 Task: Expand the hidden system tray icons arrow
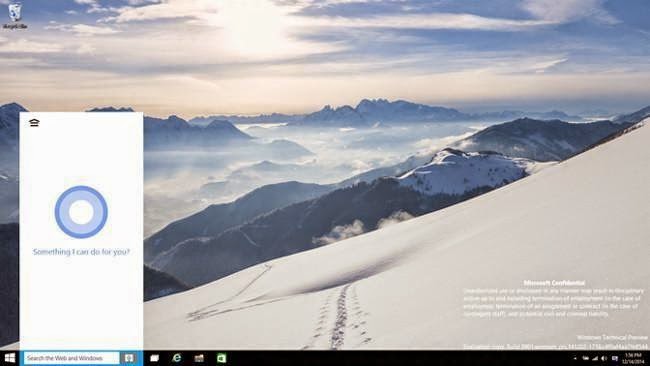[x=575, y=358]
